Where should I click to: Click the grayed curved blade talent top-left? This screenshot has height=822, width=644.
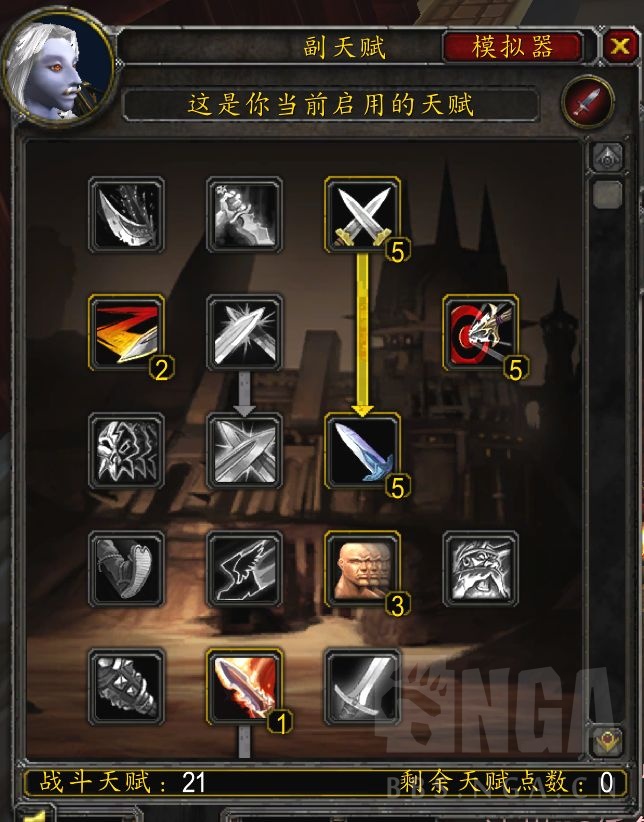[126, 215]
